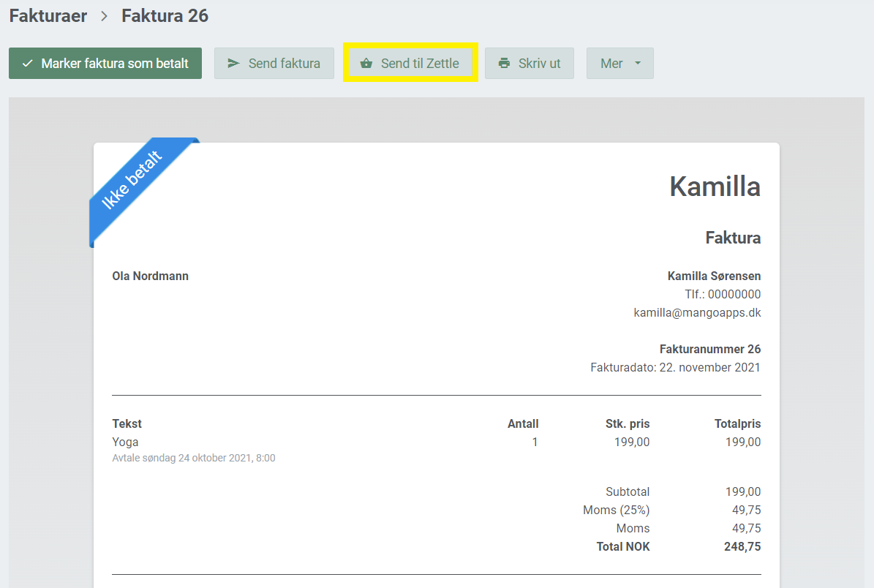Click the shopping bag icon on Send til Zettle

[x=366, y=63]
